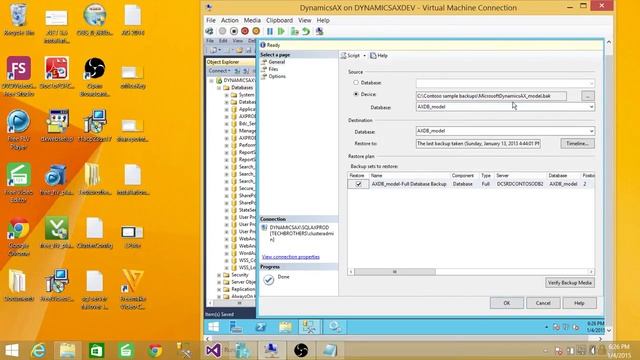Open PowerShell in the VM taskbar
Screen dimensions: 640x360
pyautogui.click(x=261, y=327)
